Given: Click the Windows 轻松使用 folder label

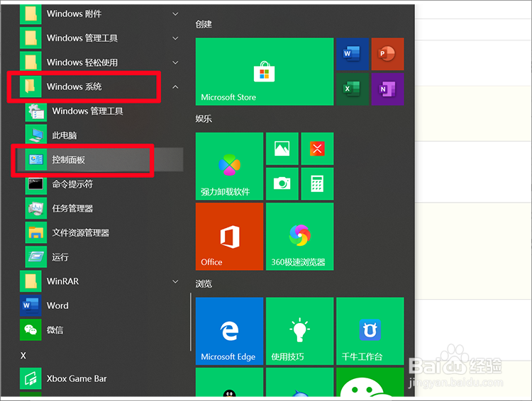Looking at the screenshot, I should coord(82,62).
